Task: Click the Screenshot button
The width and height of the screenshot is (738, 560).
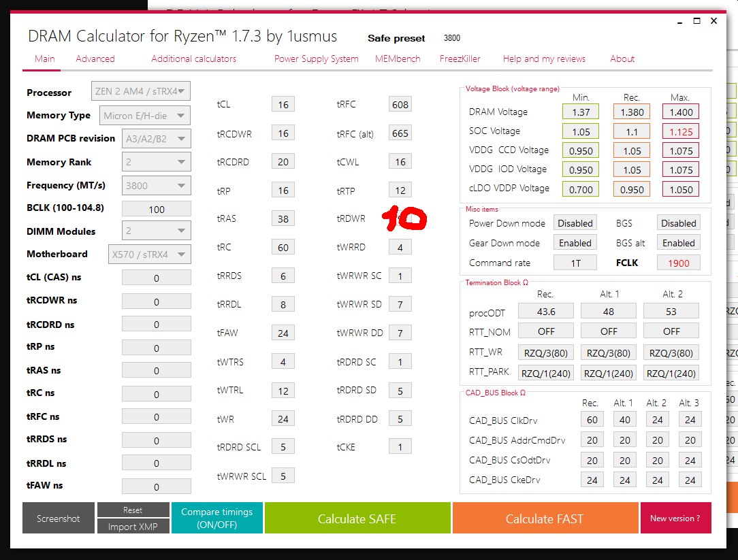Action: [x=59, y=518]
